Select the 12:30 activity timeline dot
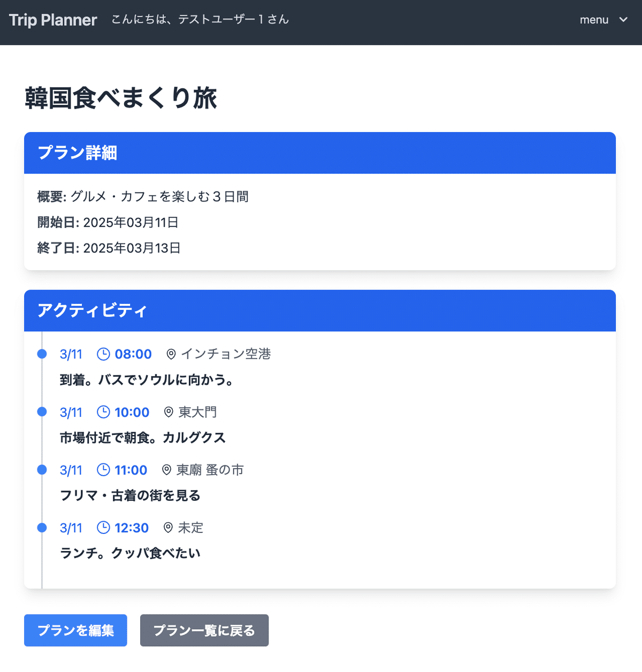The width and height of the screenshot is (642, 672). [42, 527]
